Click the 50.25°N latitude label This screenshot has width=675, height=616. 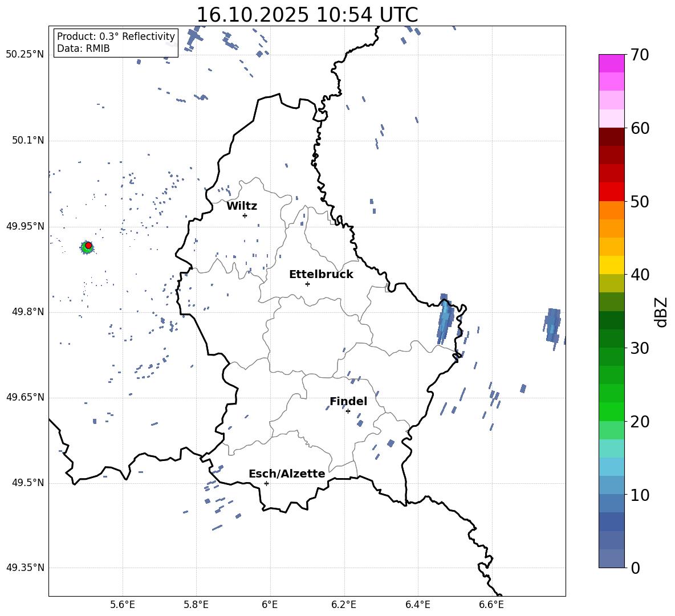click(x=25, y=55)
